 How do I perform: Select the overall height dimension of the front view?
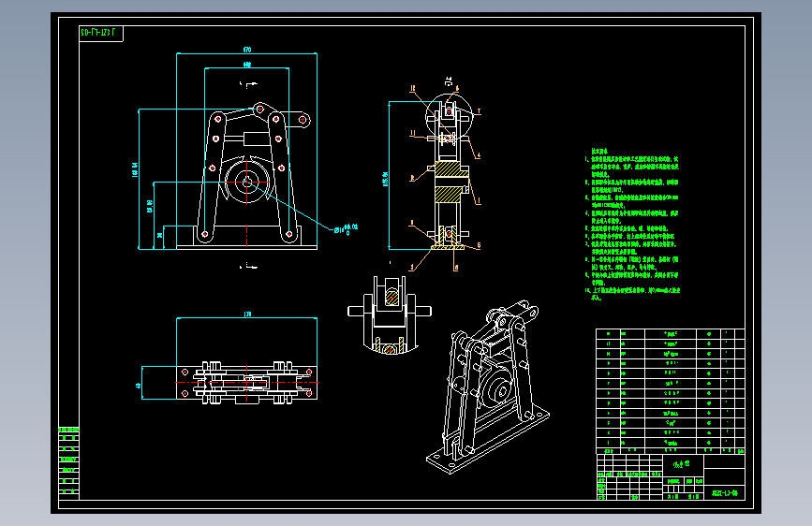(136, 169)
